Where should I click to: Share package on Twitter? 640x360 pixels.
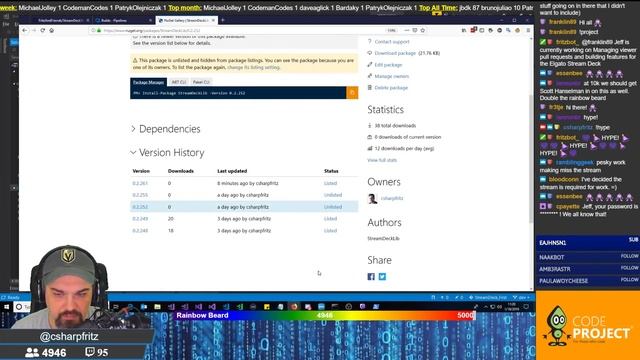[x=382, y=277]
